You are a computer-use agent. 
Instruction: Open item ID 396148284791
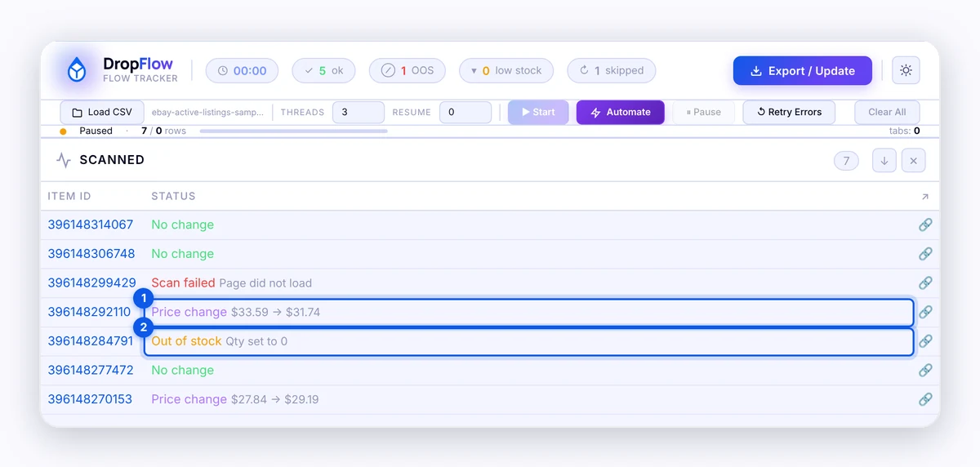[x=91, y=341]
